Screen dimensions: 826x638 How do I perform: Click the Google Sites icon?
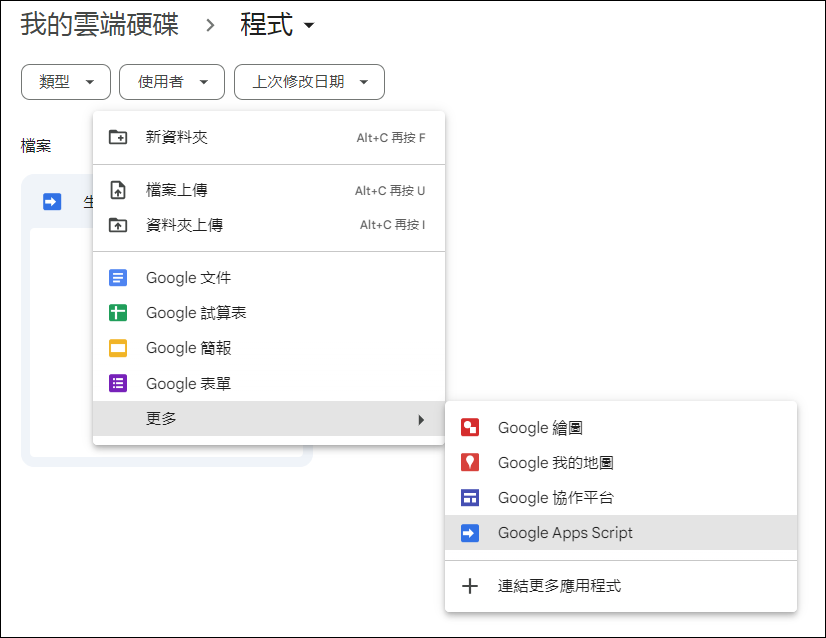[x=470, y=498]
